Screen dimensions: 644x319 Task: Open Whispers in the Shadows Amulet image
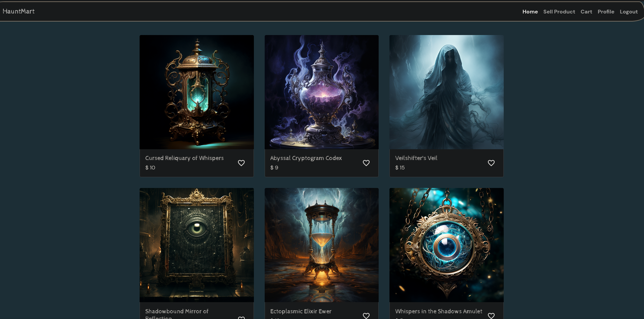pyautogui.click(x=446, y=245)
